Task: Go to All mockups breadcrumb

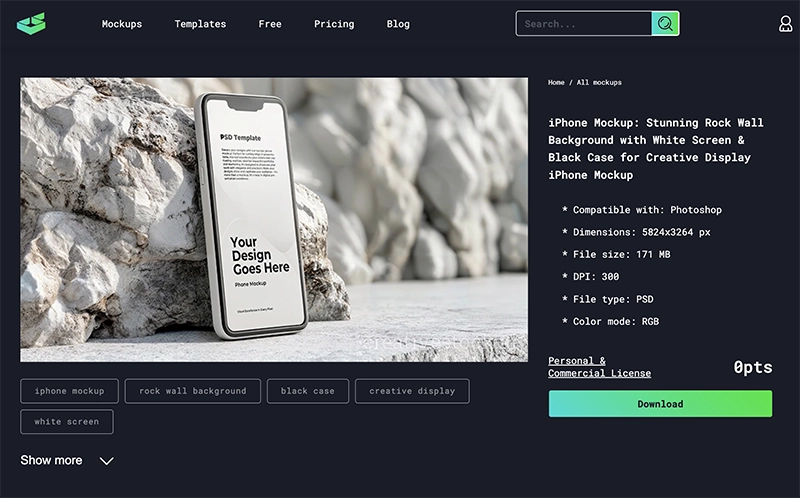Action: [x=599, y=83]
